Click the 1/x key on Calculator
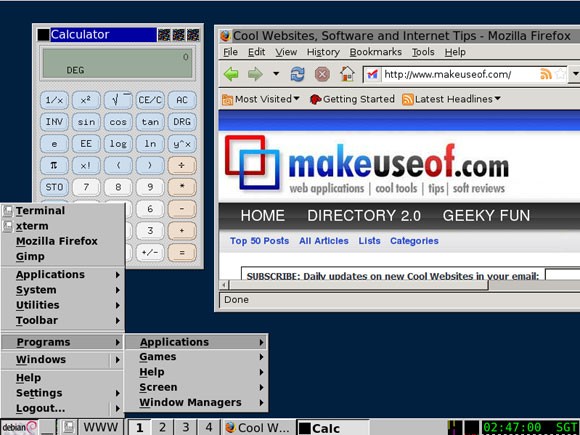 click(54, 100)
